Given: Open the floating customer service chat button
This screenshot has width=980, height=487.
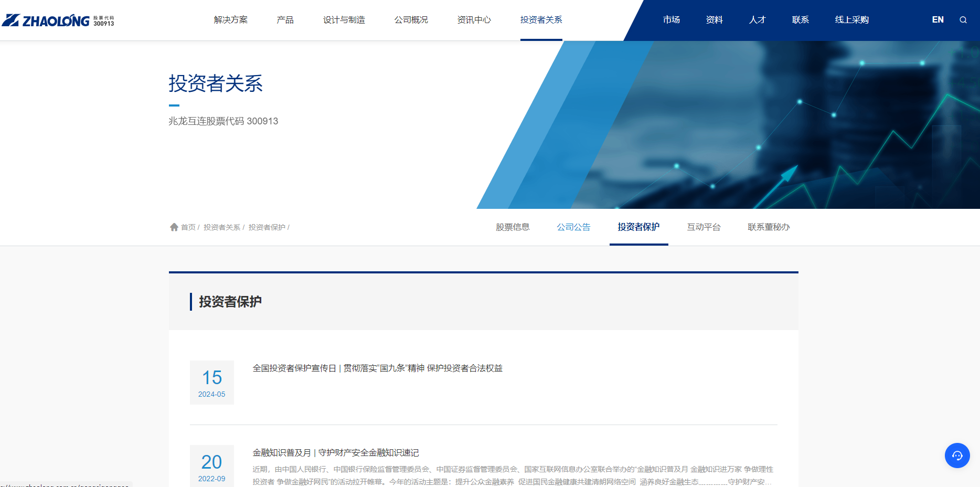Looking at the screenshot, I should 957,456.
